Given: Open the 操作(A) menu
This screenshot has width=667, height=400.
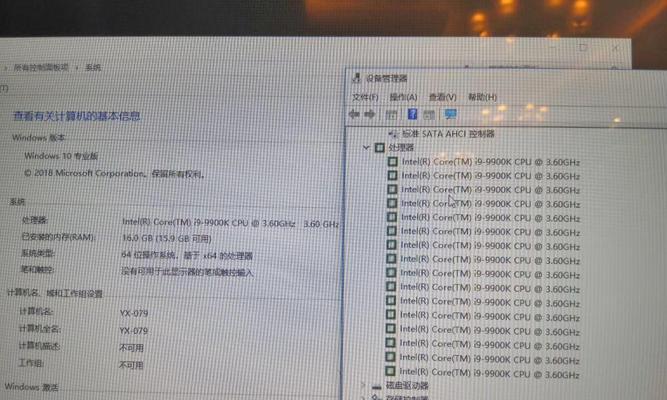Looking at the screenshot, I should click(403, 97).
